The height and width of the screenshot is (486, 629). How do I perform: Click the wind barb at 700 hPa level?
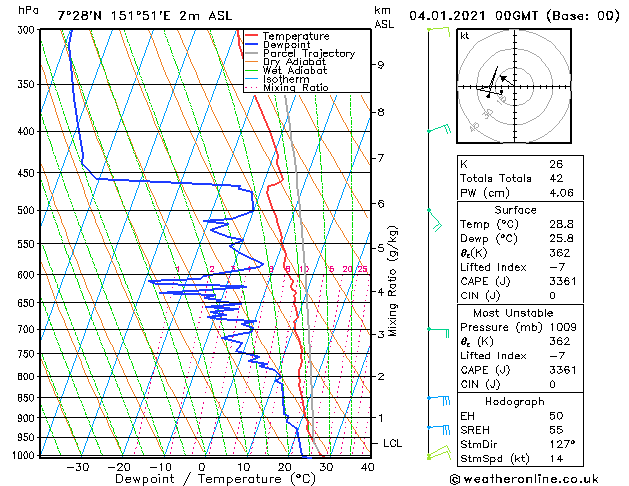[x=438, y=332]
